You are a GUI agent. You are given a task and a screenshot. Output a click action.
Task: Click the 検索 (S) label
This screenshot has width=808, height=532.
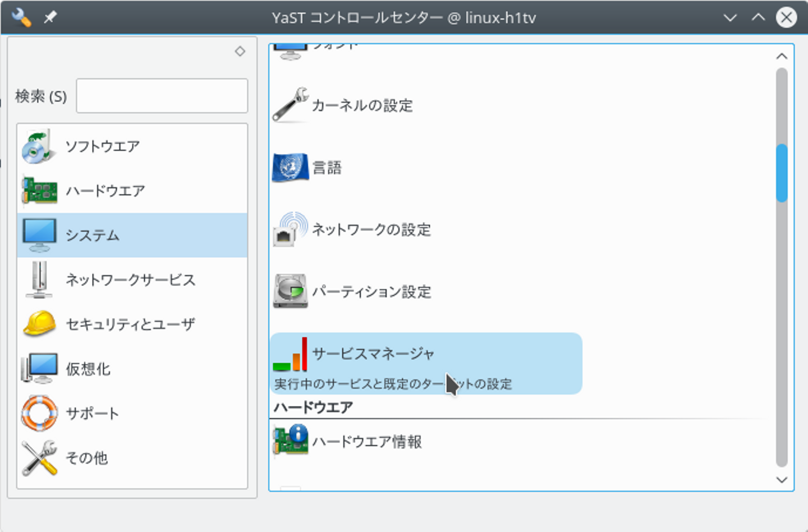pyautogui.click(x=41, y=96)
